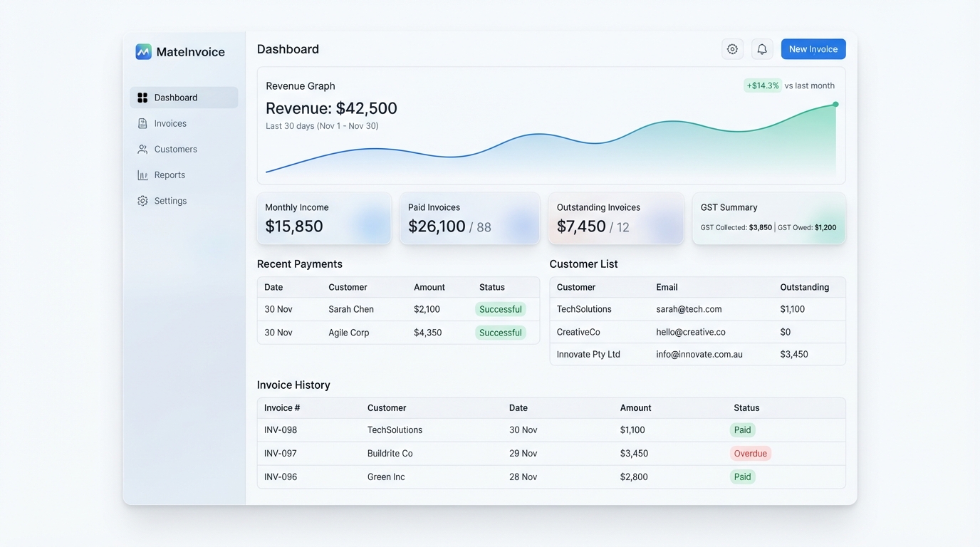Viewport: 980px width, 547px height.
Task: Click the Customers people icon
Action: point(142,150)
